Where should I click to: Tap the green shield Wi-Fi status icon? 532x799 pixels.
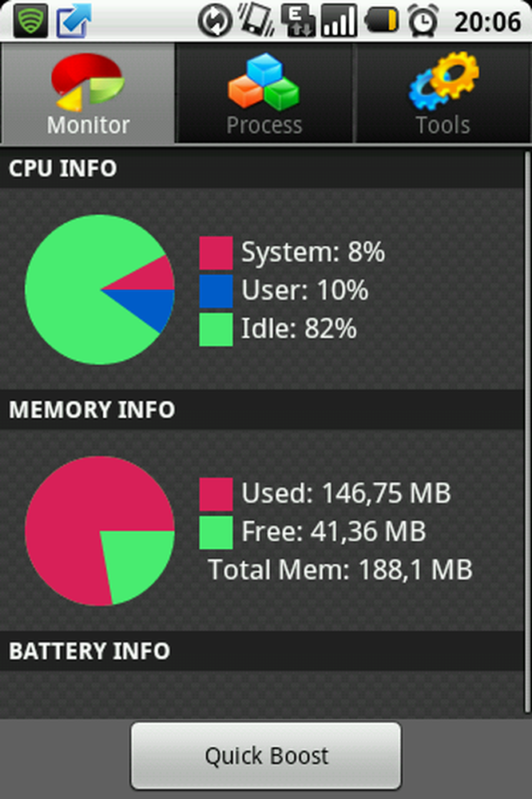[30, 21]
